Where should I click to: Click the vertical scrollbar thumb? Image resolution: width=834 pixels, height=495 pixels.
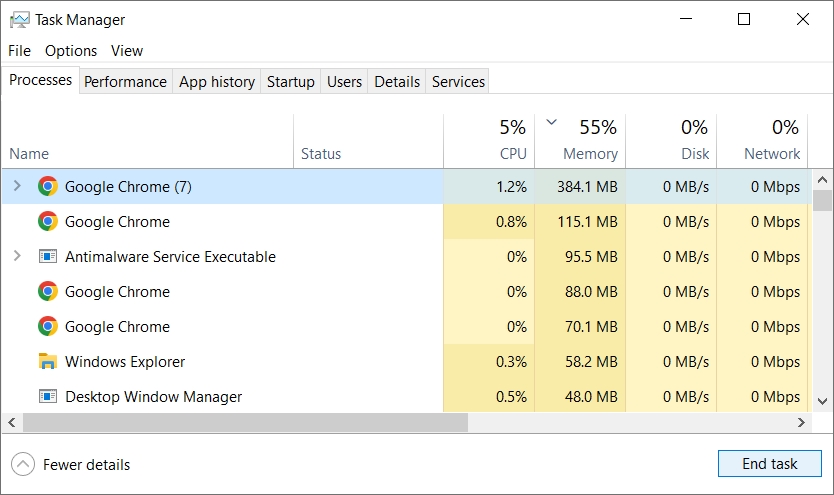tap(822, 200)
